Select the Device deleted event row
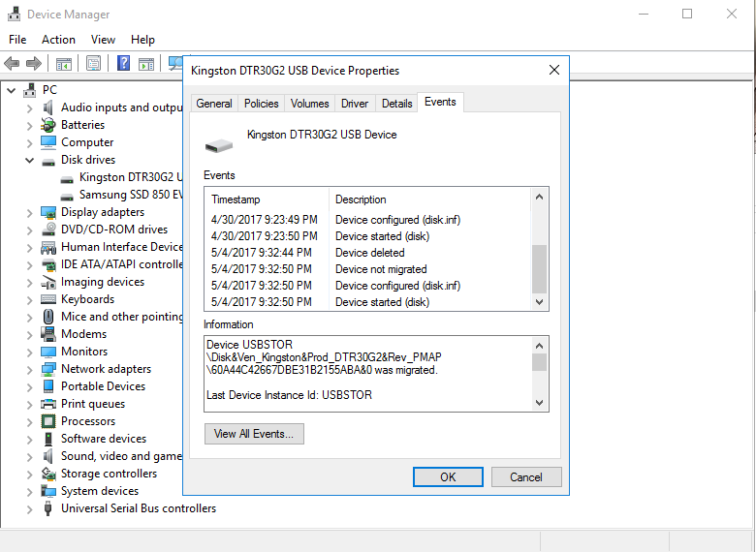The height and width of the screenshot is (552, 756). pyautogui.click(x=369, y=253)
